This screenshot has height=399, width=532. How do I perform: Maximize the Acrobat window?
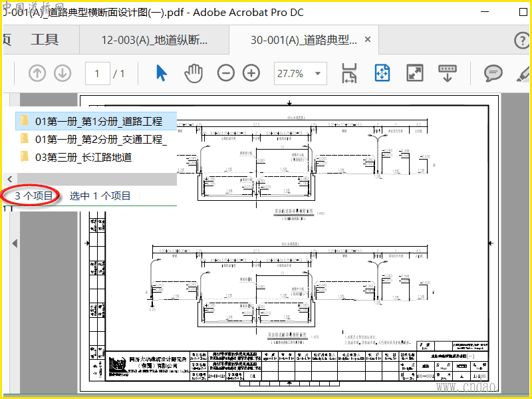(523, 12)
